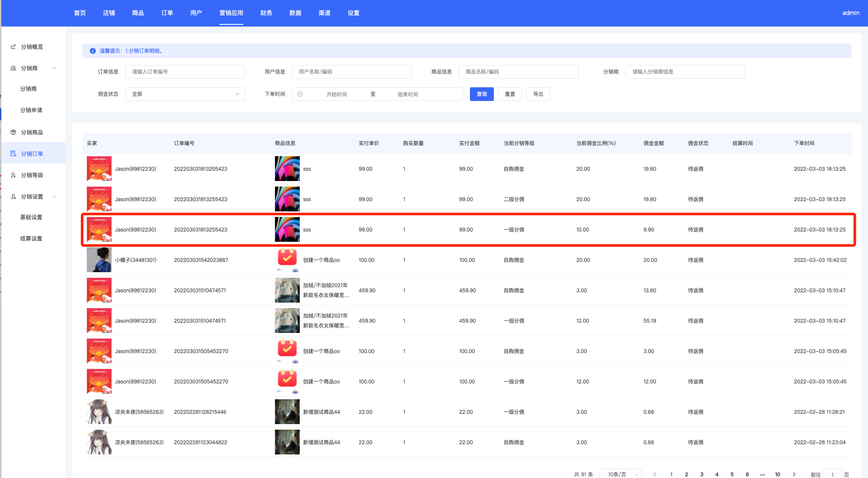Viewport: 868px width, 478px height.
Task: Click the blue info icon in tip banner
Action: (x=92, y=51)
